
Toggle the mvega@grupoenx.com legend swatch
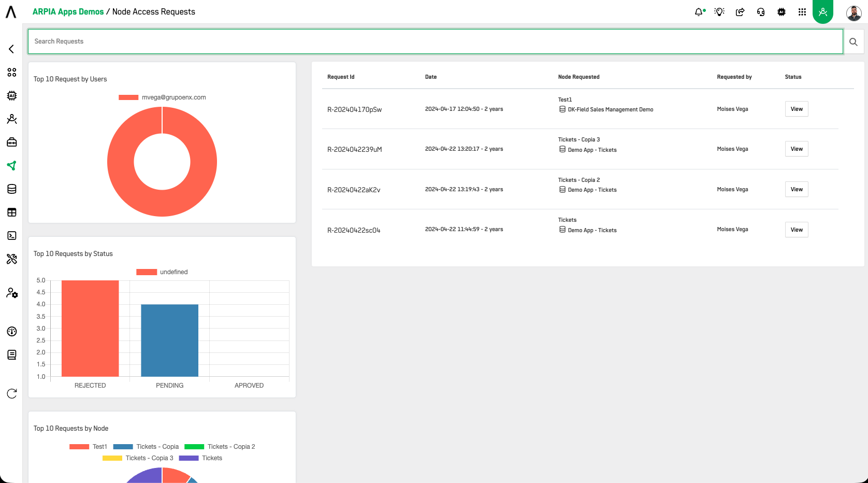pos(128,97)
